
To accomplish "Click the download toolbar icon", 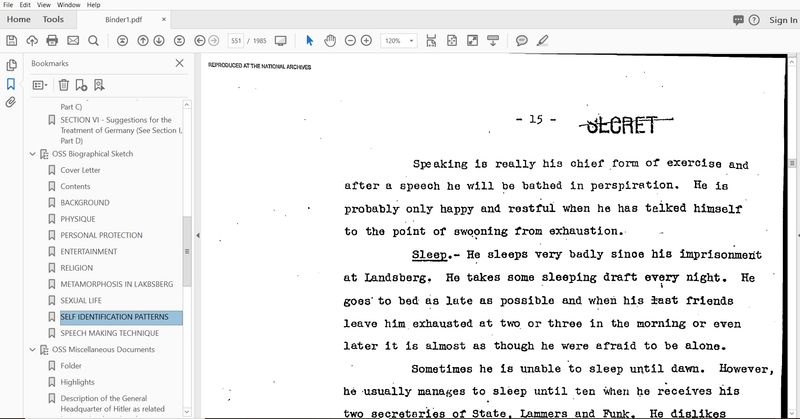I will (x=493, y=40).
